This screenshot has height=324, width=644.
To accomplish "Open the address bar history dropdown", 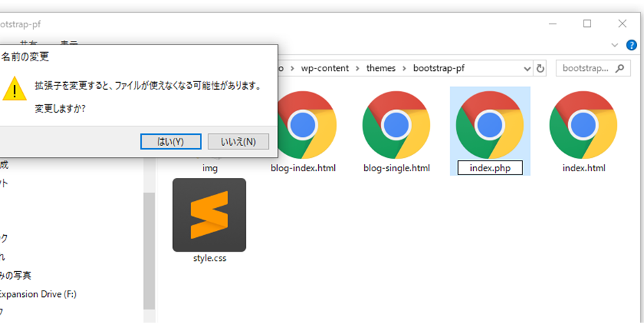I will 527,69.
